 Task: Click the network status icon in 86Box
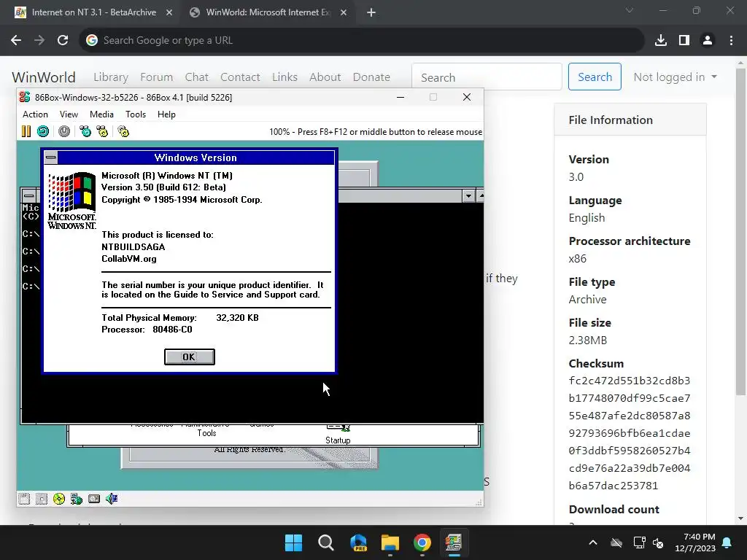[76, 499]
